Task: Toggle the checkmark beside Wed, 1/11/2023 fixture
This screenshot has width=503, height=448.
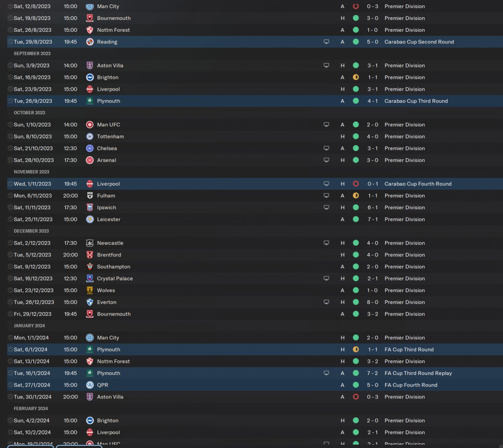Action: point(10,184)
